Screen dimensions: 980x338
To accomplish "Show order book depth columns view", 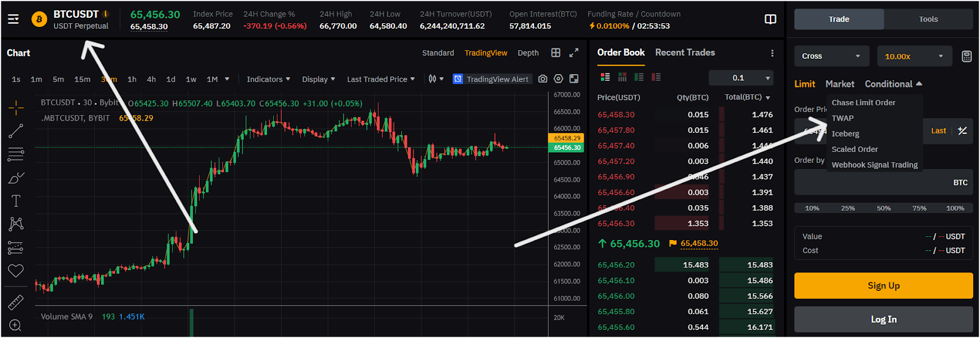I will (x=622, y=77).
